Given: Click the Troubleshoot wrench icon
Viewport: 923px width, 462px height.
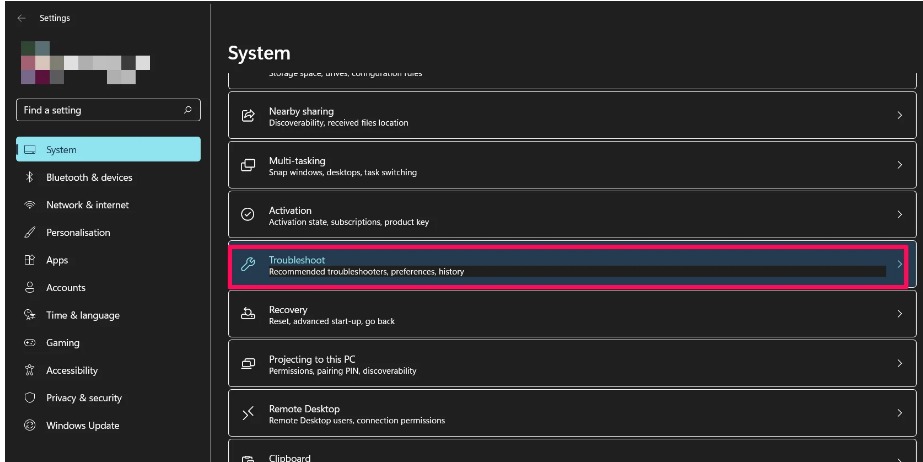Looking at the screenshot, I should 249,265.
